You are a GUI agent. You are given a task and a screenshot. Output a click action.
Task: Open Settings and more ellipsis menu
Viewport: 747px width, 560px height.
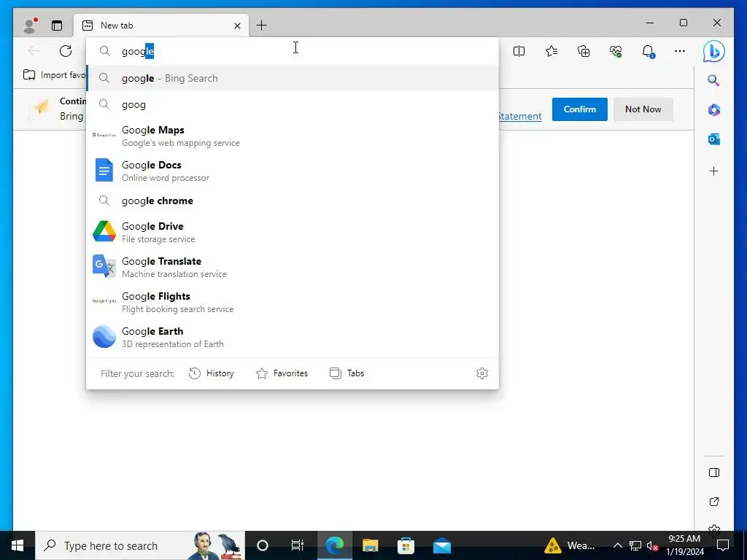(680, 51)
